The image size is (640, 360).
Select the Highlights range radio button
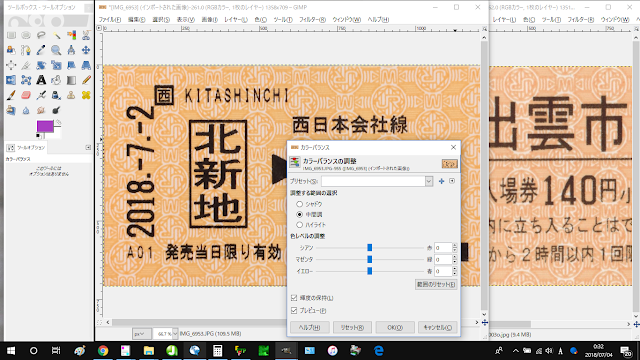[300, 225]
